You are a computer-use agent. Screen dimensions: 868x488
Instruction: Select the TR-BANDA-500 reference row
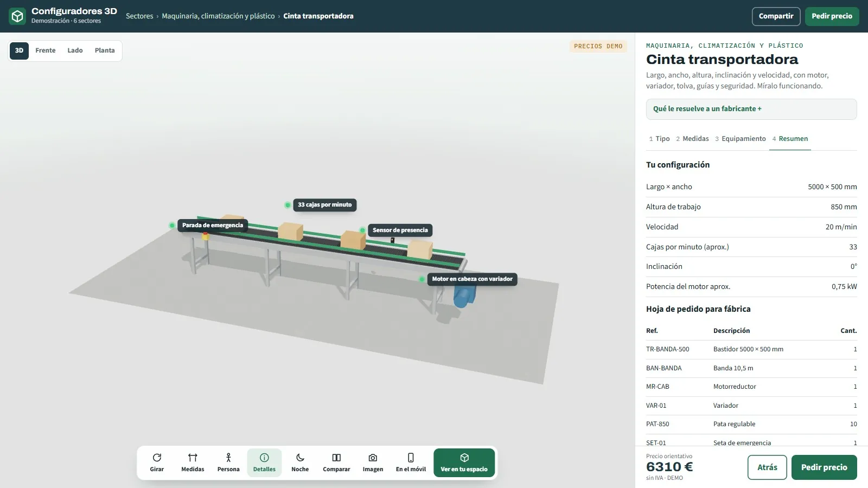(751, 350)
